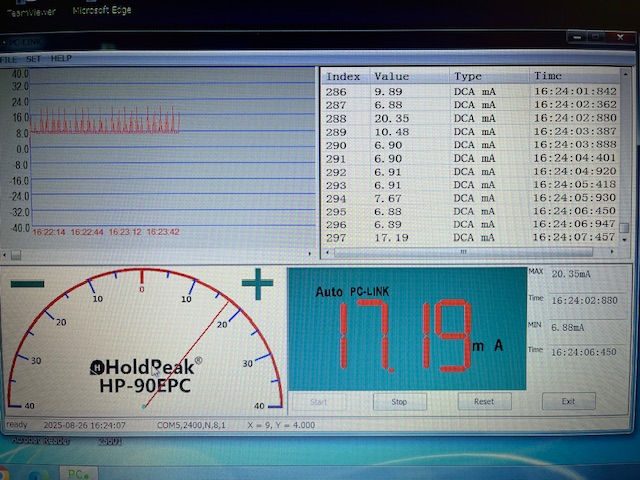The image size is (640, 480).
Task: Select the Time column header
Action: tap(574, 76)
